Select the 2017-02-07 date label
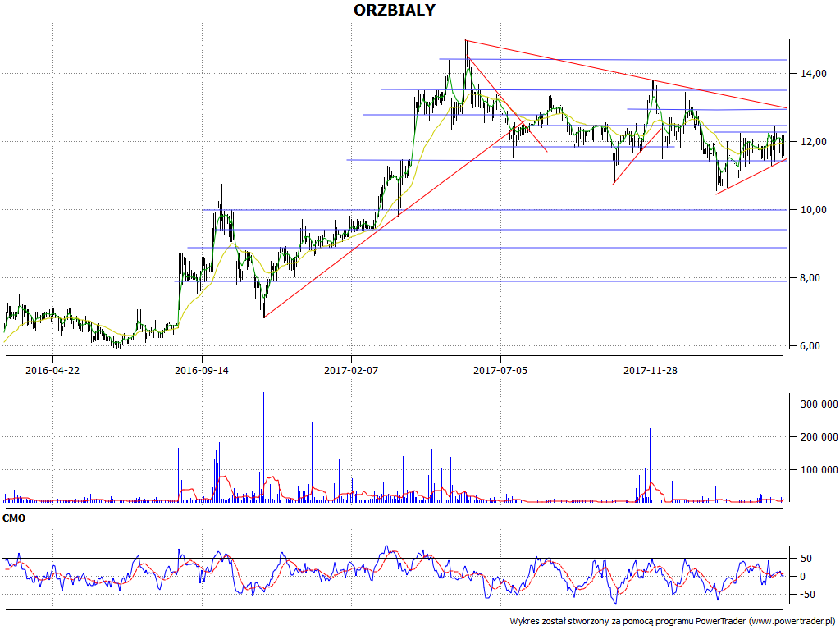Screen dimensions: 840x630 click(351, 370)
